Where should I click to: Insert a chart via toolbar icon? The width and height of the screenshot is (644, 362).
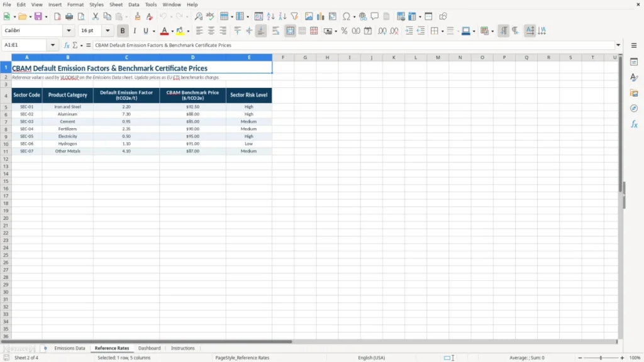coord(320,16)
